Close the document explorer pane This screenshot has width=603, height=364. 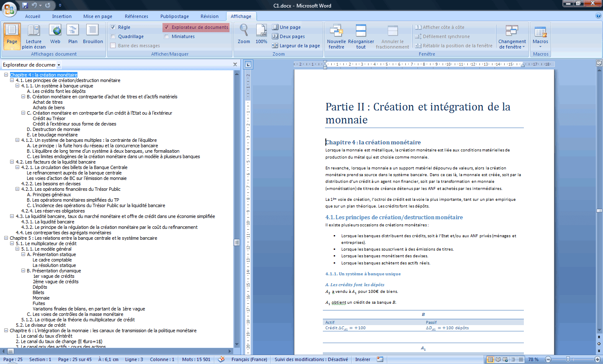pos(235,64)
